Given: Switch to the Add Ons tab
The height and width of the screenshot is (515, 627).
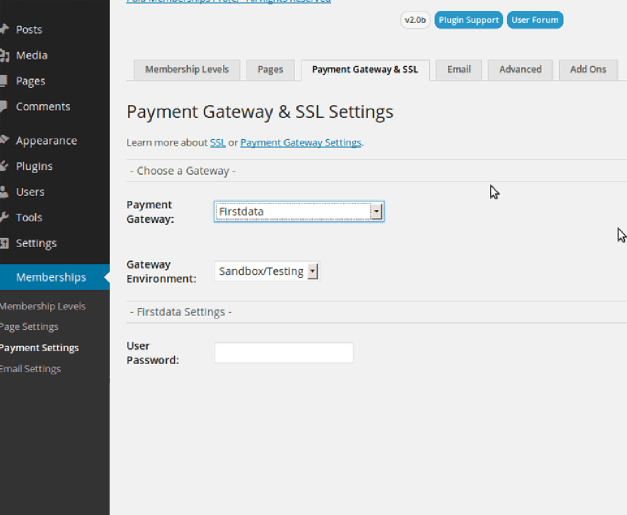Looking at the screenshot, I should (x=588, y=70).
